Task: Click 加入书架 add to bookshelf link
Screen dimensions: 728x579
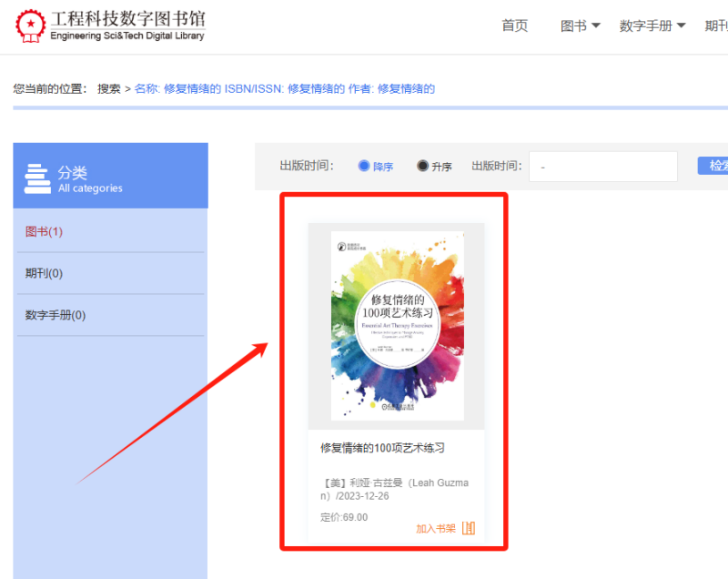Action: 436,528
